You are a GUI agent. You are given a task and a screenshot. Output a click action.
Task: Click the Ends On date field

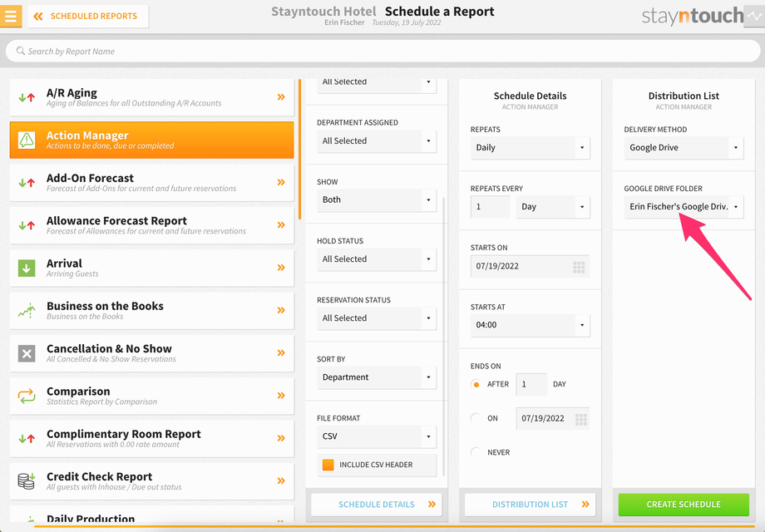click(553, 418)
